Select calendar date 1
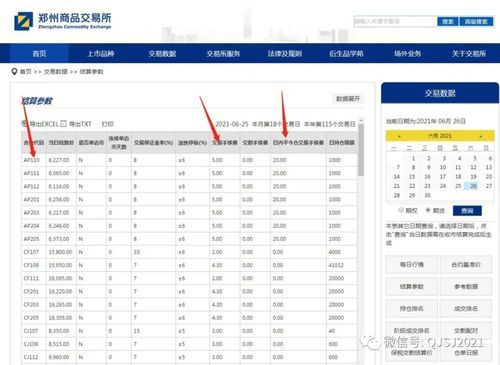 pyautogui.click(x=413, y=158)
